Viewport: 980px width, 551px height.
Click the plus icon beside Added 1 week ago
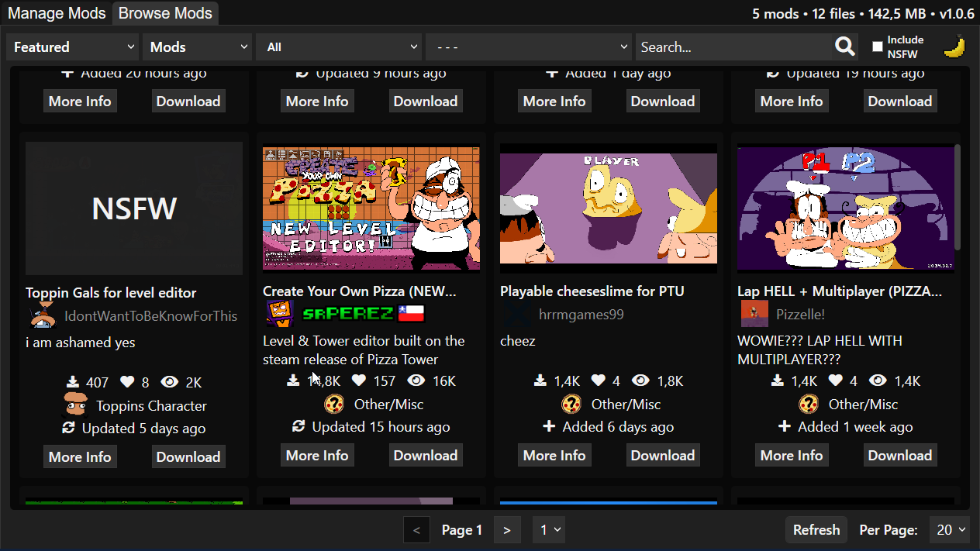pos(785,426)
